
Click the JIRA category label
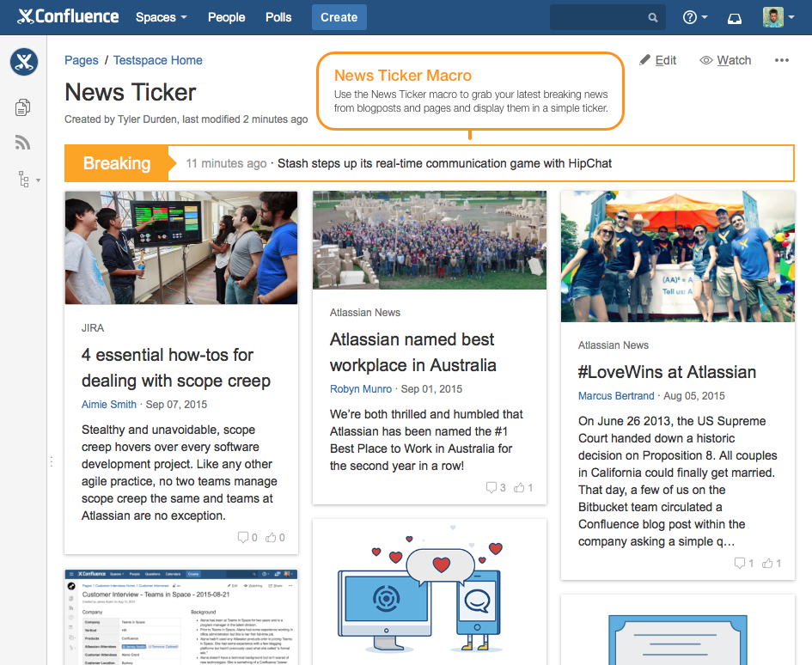tap(93, 328)
